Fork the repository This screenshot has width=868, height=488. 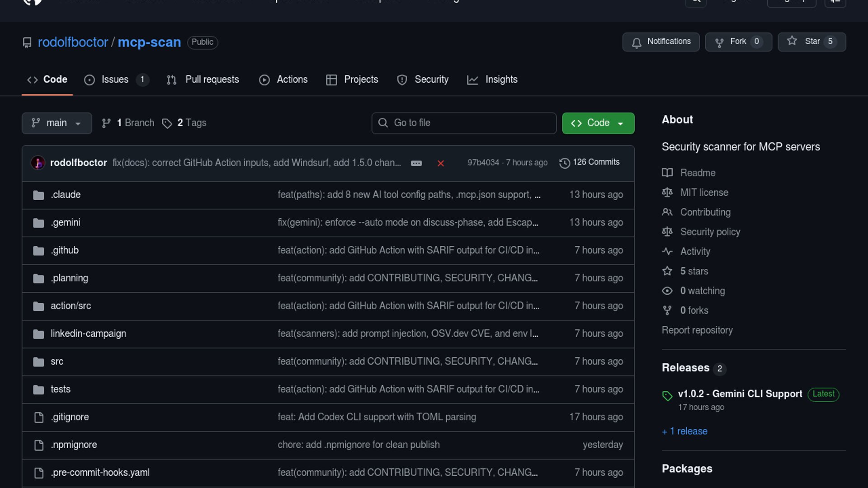coord(738,42)
